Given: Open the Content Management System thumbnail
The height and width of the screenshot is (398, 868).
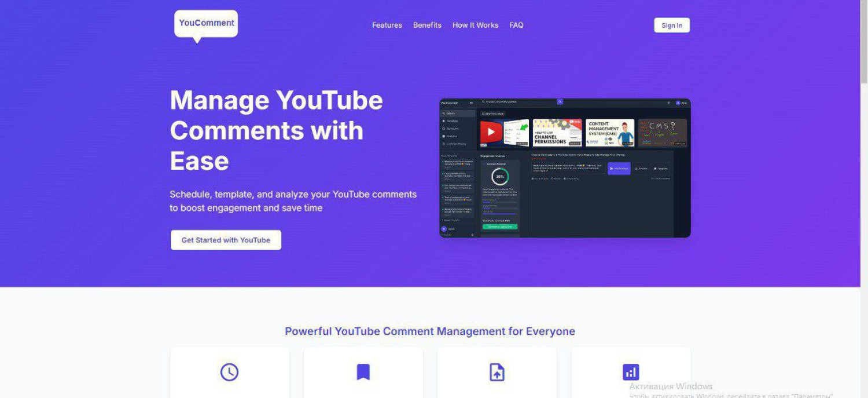Looking at the screenshot, I should click(x=610, y=133).
